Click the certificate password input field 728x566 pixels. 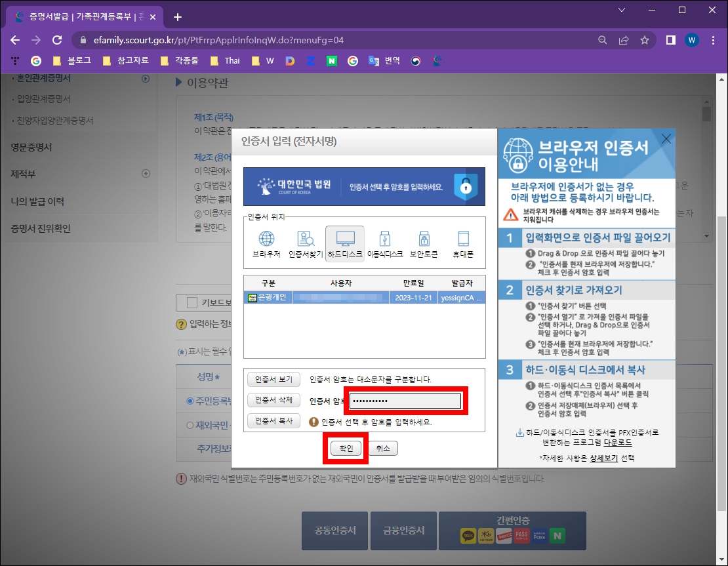[405, 401]
